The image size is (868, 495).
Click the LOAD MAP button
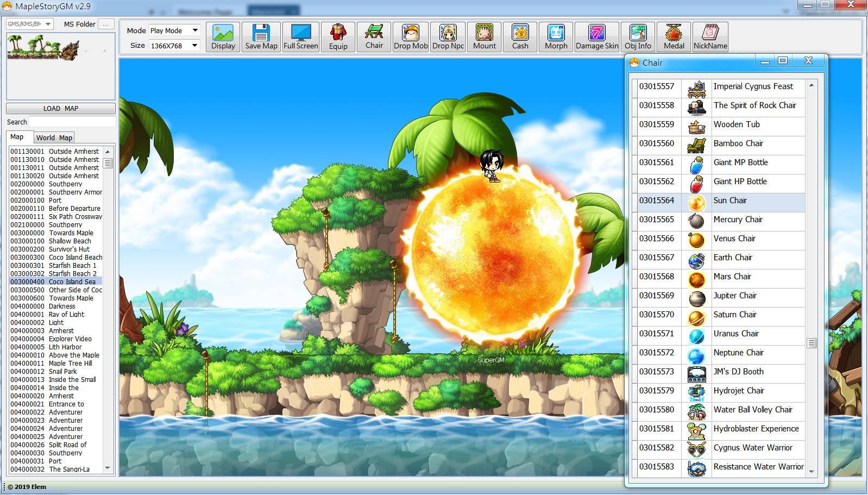click(61, 108)
